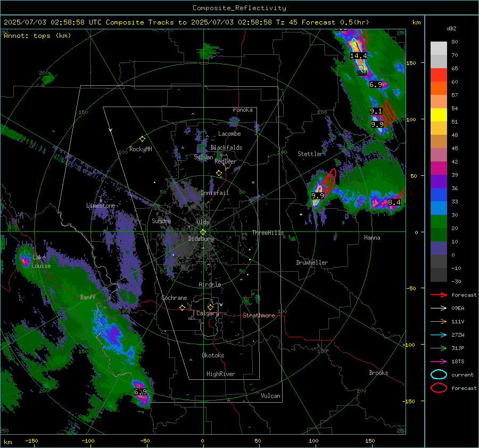Click the Airdrie label
The image size is (479, 448).
210,284
